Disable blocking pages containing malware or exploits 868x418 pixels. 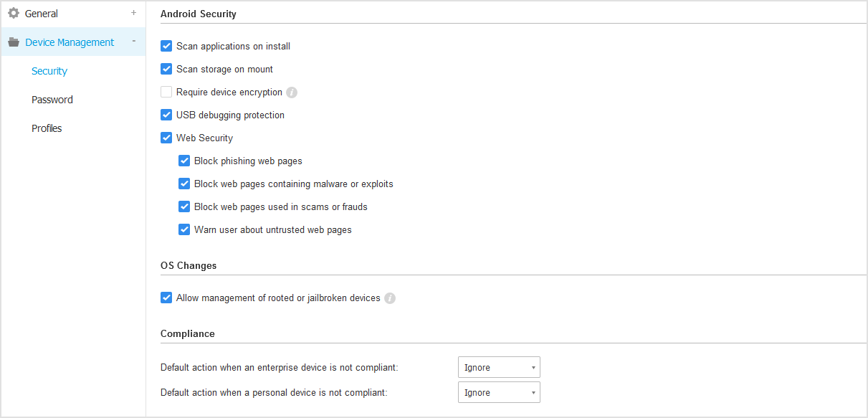tap(184, 184)
